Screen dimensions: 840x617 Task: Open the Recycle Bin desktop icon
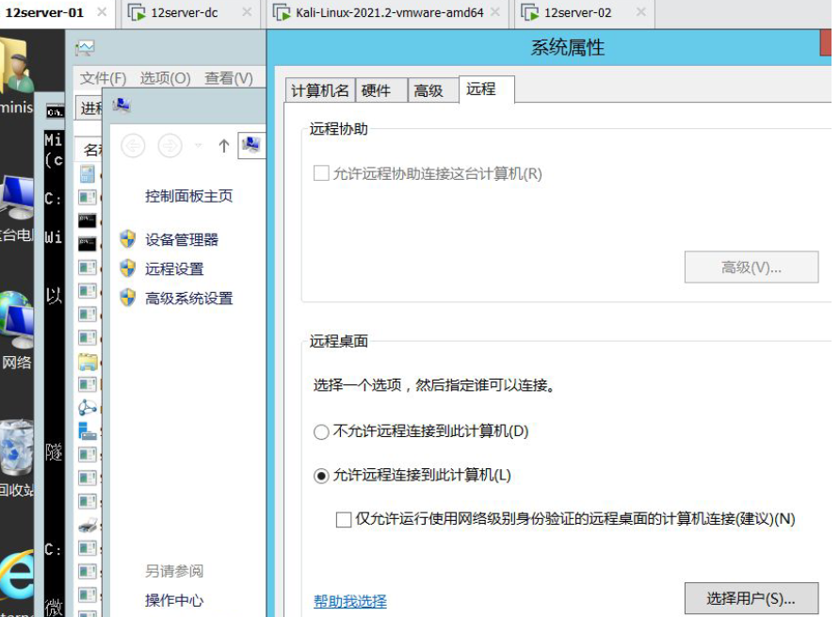[17, 450]
